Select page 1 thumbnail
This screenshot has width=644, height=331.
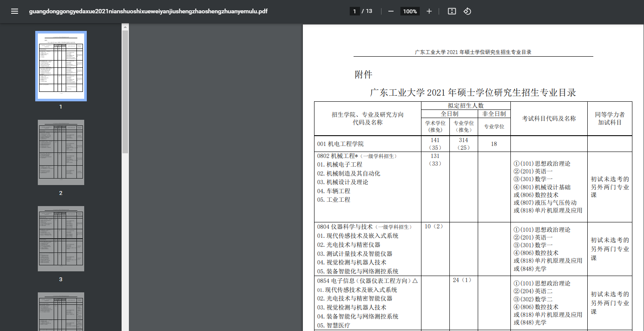[61, 66]
